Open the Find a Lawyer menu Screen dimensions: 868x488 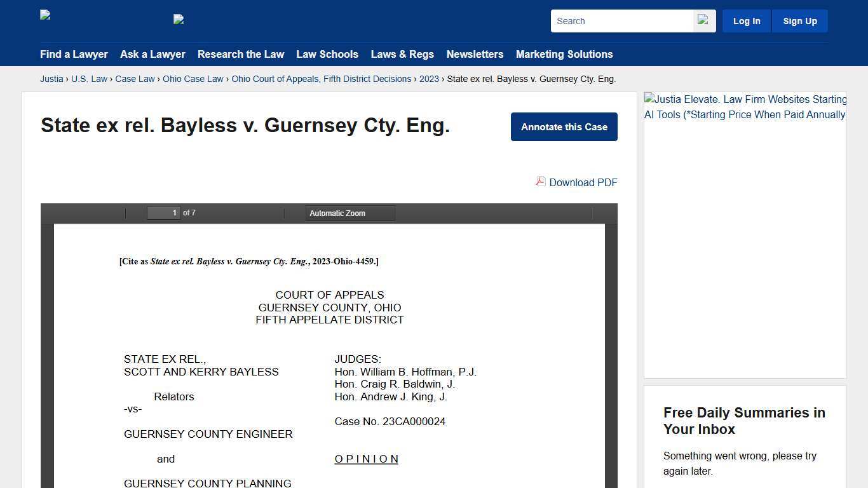tap(74, 55)
